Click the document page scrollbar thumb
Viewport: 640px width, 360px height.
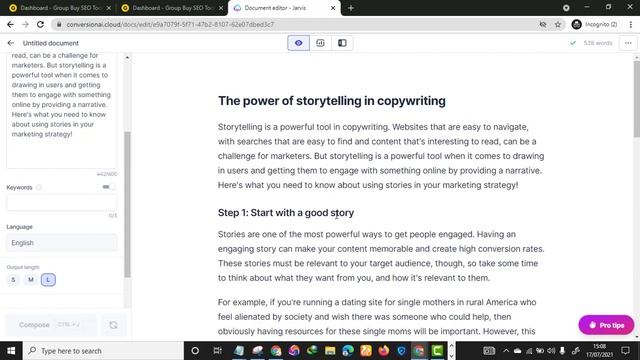[636, 99]
